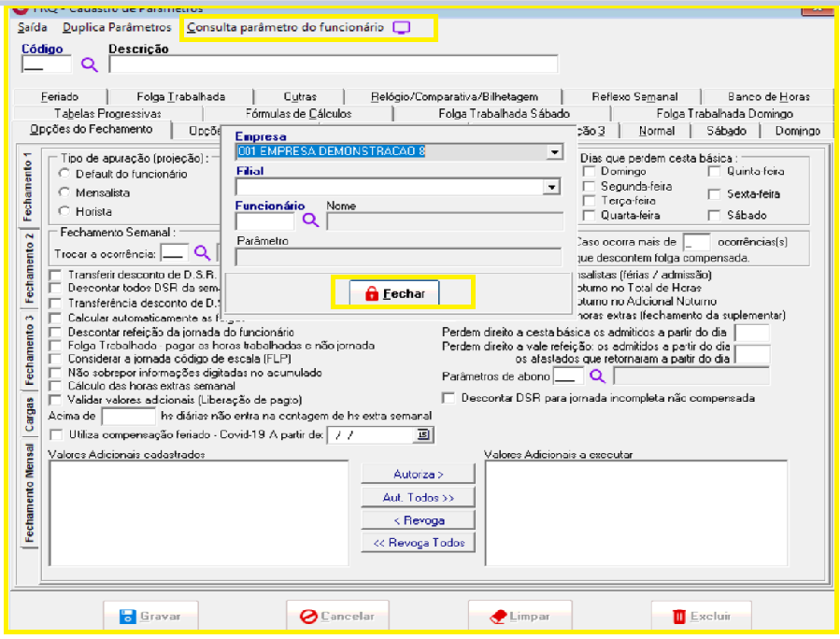
Task: Select the Opções do Fechamento tab
Action: (91, 130)
